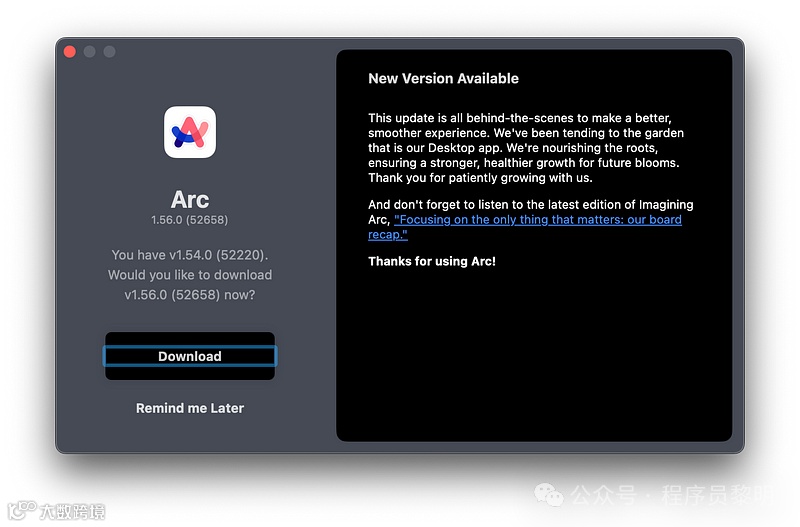Choose Remind me Later
The image size is (800, 527).
click(190, 408)
